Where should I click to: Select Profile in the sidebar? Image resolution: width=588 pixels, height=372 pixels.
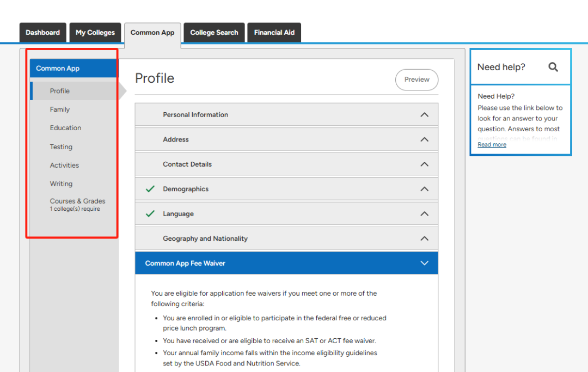tap(74, 91)
